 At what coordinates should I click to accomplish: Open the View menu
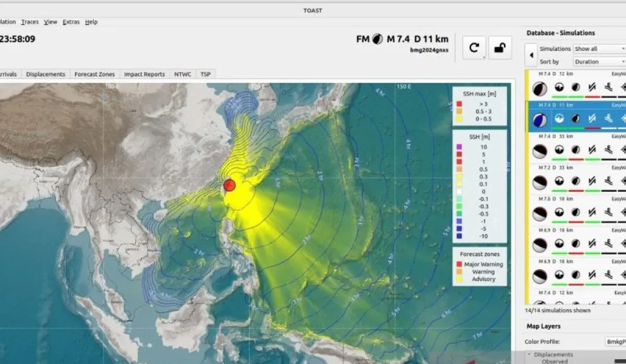[51, 22]
